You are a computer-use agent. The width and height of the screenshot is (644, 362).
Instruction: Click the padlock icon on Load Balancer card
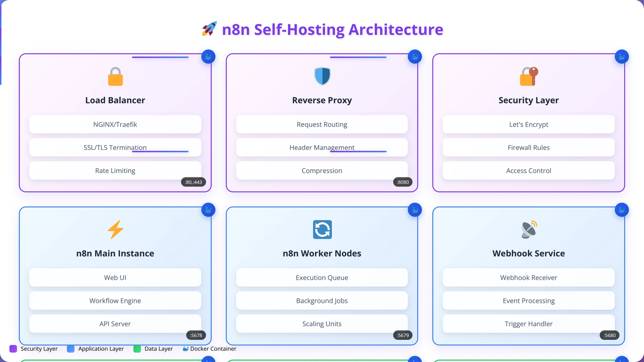point(115,76)
